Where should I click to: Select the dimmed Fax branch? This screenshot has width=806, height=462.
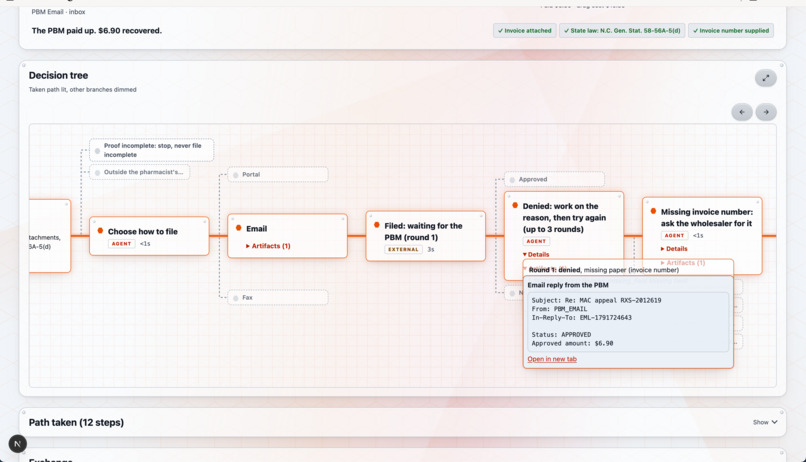[x=278, y=298]
